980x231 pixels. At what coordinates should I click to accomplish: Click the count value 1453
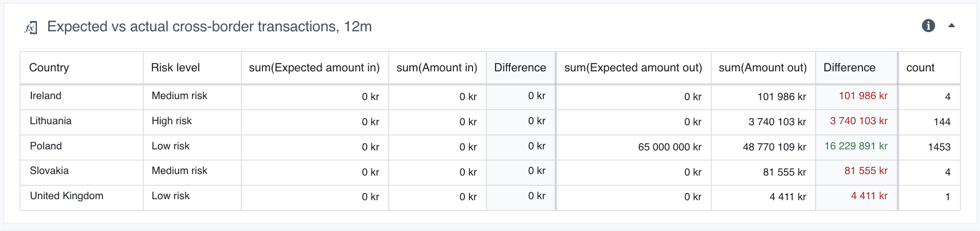point(939,147)
